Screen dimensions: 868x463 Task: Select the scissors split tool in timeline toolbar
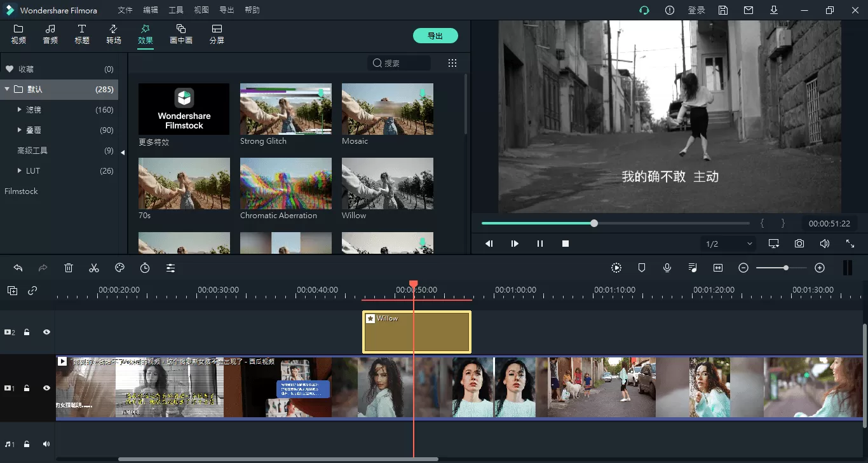pyautogui.click(x=94, y=268)
